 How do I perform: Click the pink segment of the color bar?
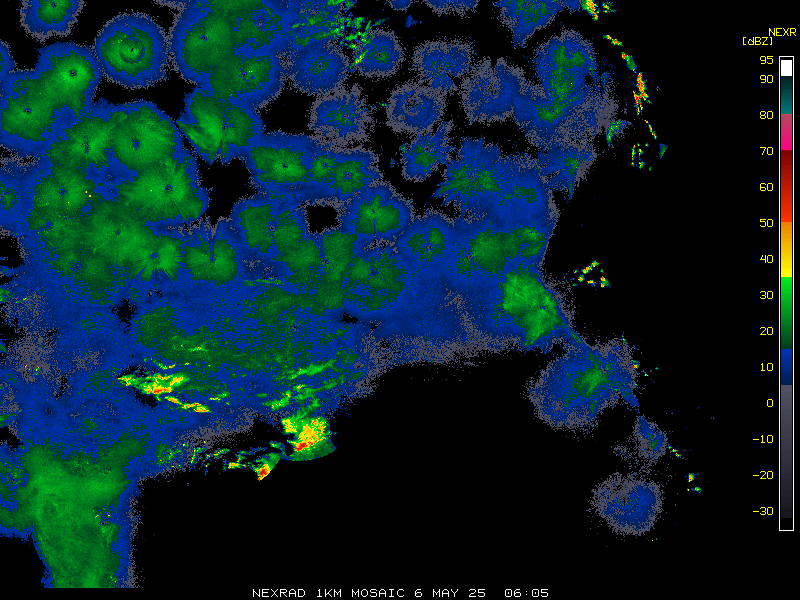click(x=786, y=132)
